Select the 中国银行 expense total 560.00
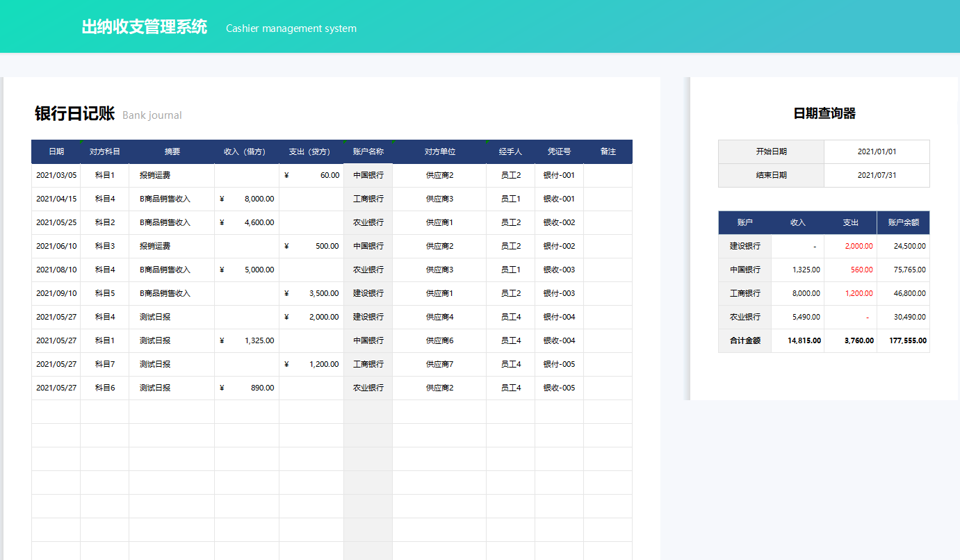Screen dimensions: 960x560 [851, 270]
